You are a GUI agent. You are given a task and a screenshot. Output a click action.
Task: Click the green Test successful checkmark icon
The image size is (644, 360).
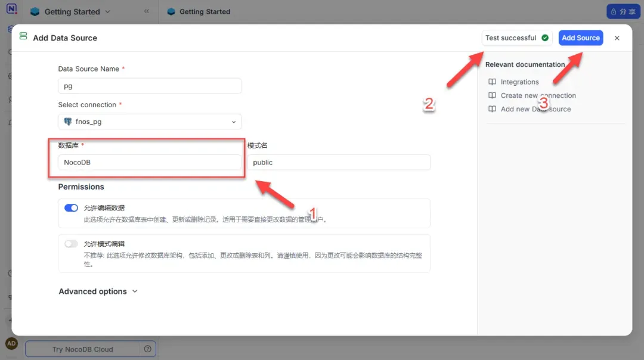(544, 38)
